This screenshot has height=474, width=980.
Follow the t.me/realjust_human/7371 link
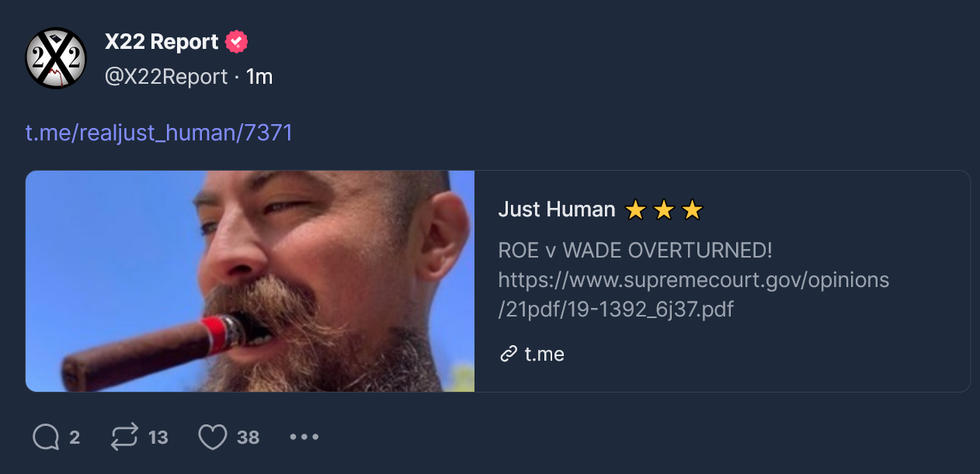[x=159, y=133]
